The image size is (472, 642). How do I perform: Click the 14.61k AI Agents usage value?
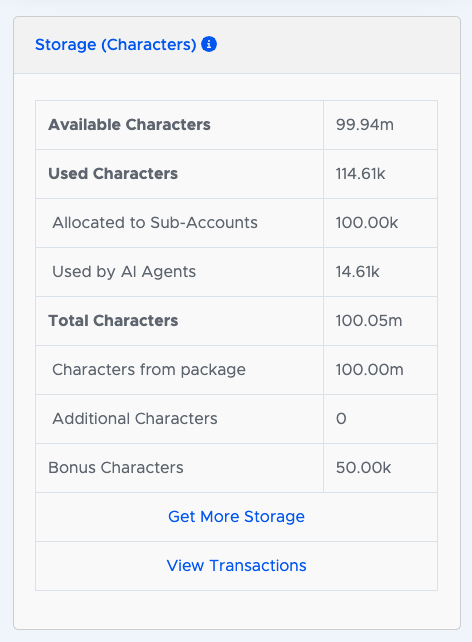(x=358, y=272)
